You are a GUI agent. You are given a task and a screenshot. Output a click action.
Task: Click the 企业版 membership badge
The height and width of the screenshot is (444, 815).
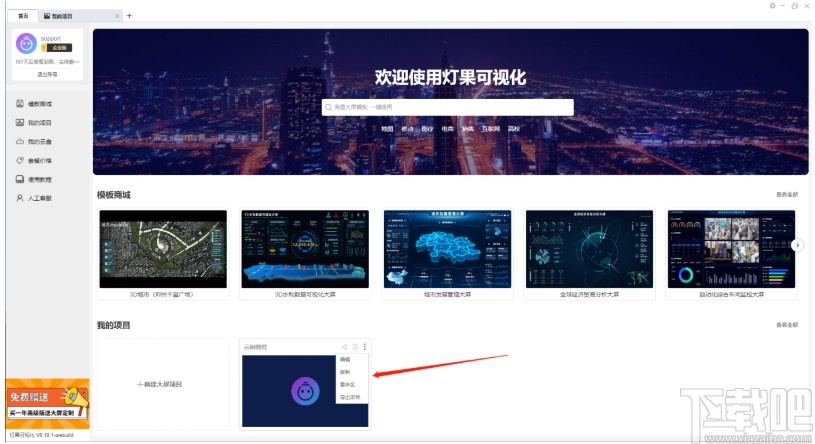click(57, 48)
